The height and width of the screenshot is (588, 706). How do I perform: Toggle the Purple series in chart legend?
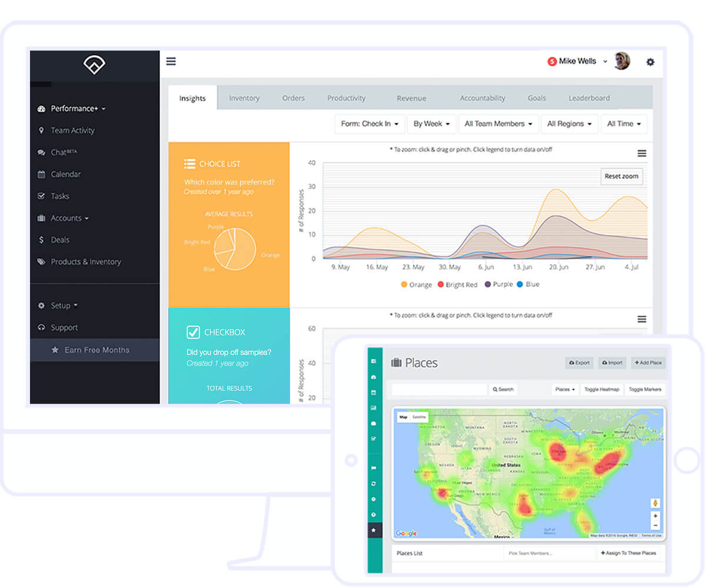pos(499,285)
